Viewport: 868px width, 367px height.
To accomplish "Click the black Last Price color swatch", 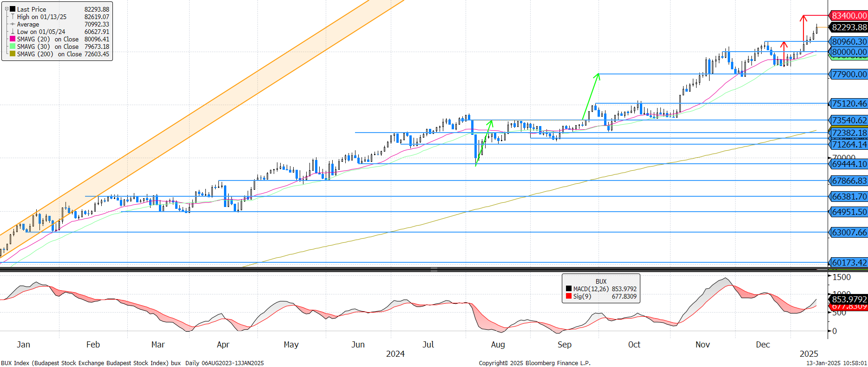I will click(13, 9).
